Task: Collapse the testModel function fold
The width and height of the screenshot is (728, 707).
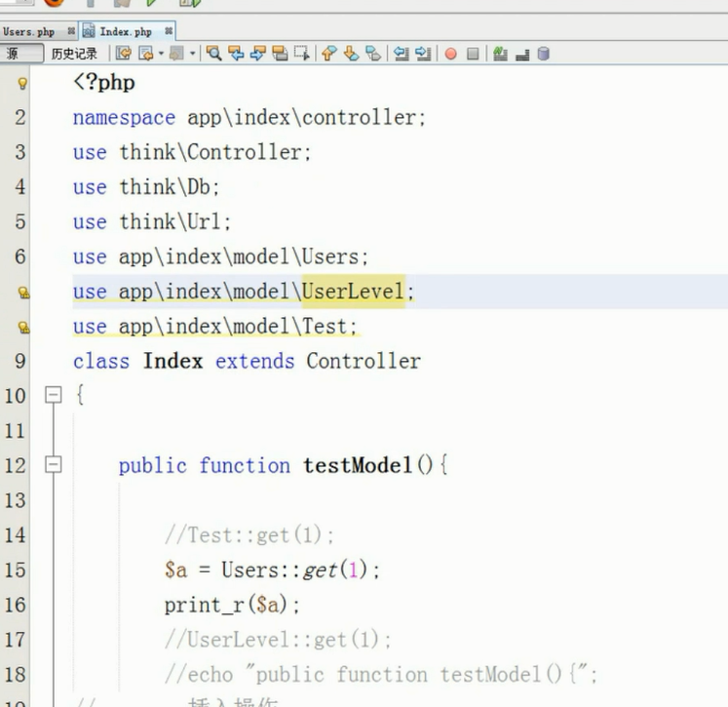Action: (x=54, y=465)
